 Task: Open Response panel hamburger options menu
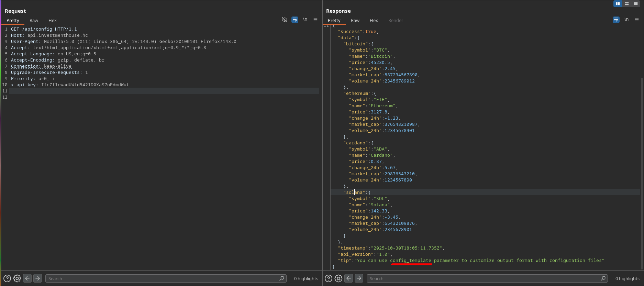pos(637,20)
